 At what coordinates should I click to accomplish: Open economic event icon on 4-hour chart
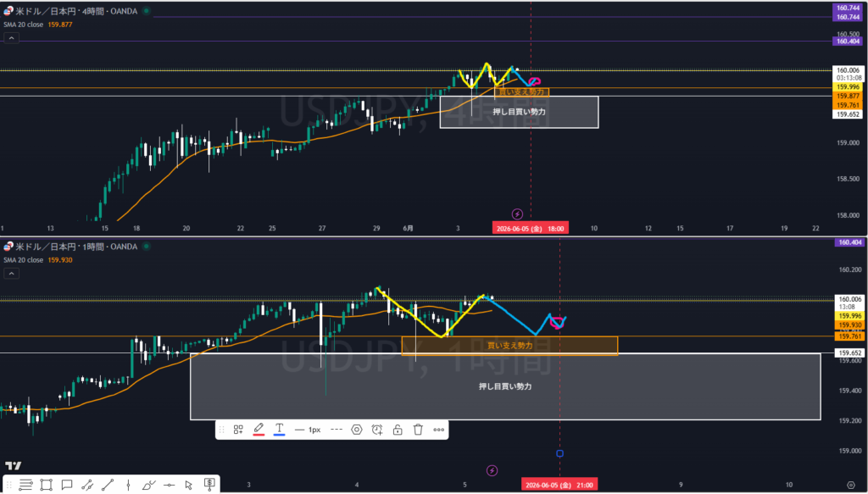[x=517, y=214]
